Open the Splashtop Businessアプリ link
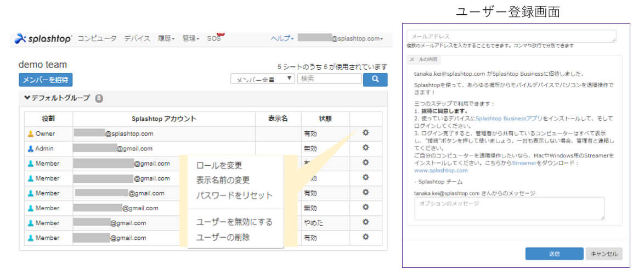Screen dimensions: 644x275 [509, 118]
